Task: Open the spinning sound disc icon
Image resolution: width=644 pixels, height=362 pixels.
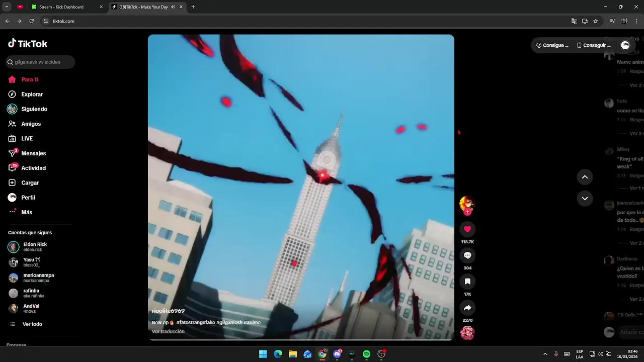Action: [467, 333]
